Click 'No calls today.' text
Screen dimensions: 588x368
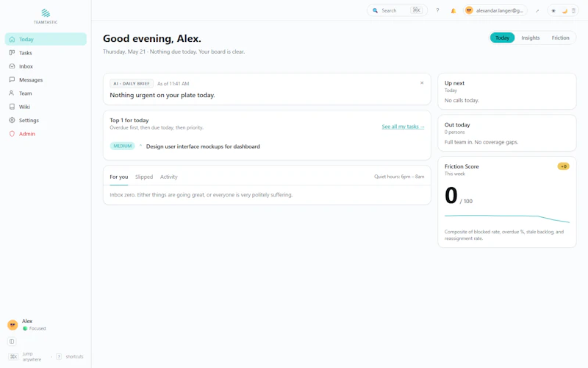tap(462, 100)
